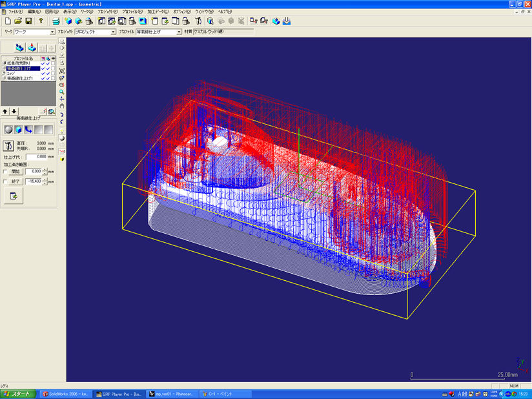
Task: Open the オプション(O) menu
Action: pyautogui.click(x=181, y=12)
